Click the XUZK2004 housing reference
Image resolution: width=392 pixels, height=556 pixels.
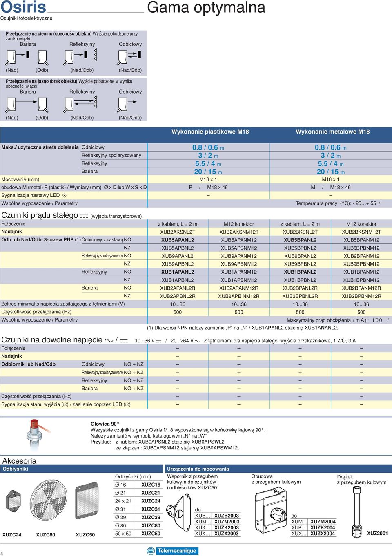click(x=323, y=528)
